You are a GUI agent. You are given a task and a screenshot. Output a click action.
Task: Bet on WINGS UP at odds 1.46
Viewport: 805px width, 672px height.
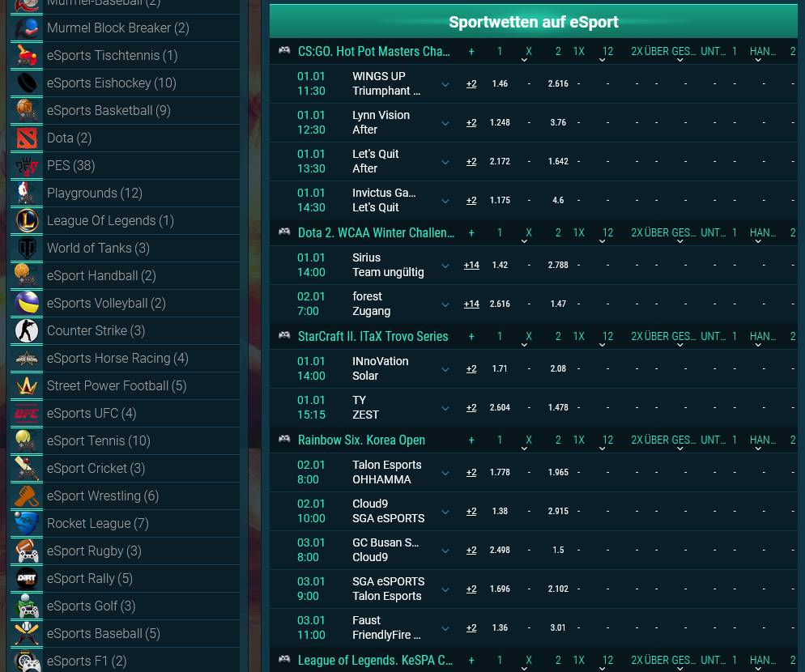(x=500, y=83)
